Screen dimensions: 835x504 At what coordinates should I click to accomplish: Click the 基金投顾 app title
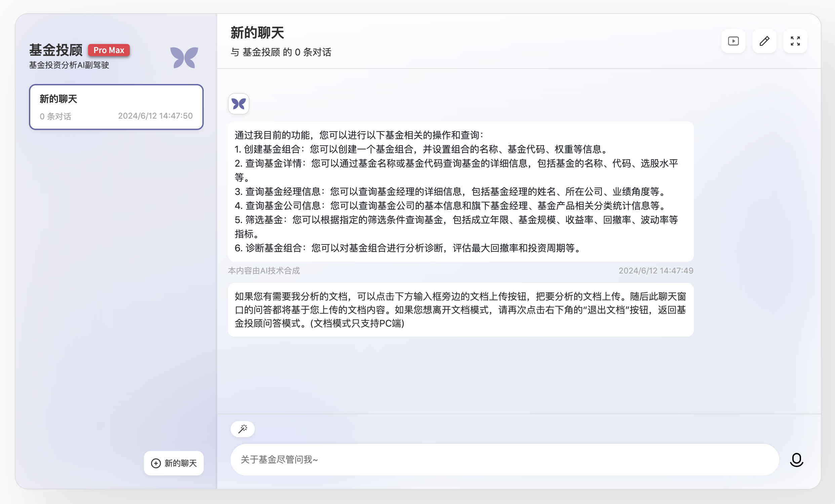pyautogui.click(x=56, y=50)
